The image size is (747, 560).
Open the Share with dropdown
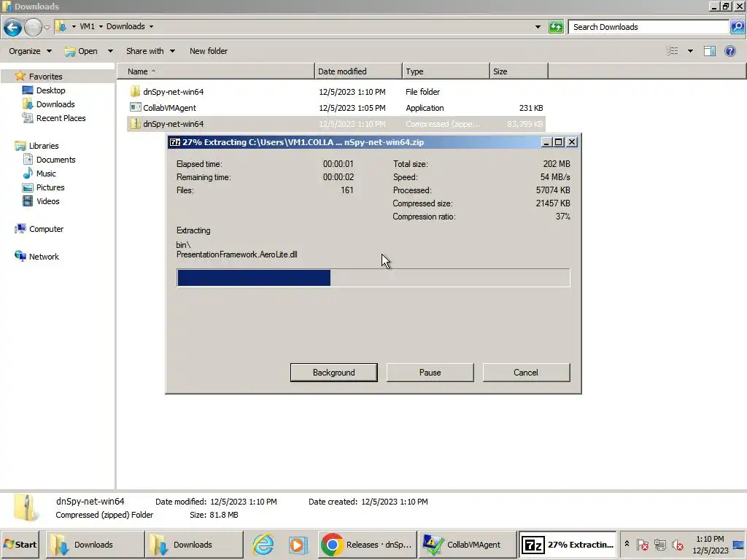click(150, 51)
